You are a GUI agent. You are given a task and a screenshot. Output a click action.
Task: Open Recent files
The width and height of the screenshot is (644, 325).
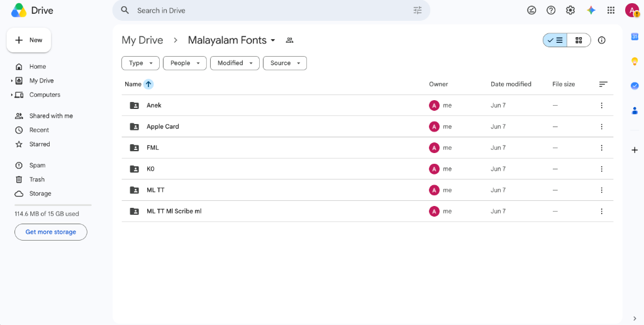pos(39,130)
